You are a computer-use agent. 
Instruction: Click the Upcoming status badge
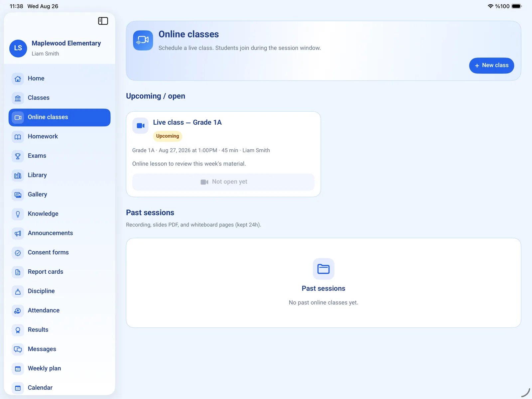168,136
